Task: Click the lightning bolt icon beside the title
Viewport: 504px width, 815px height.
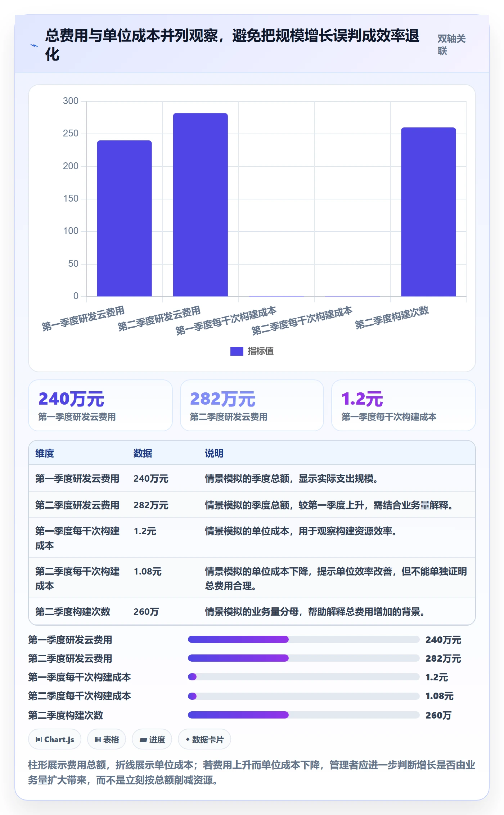Action: [x=34, y=45]
